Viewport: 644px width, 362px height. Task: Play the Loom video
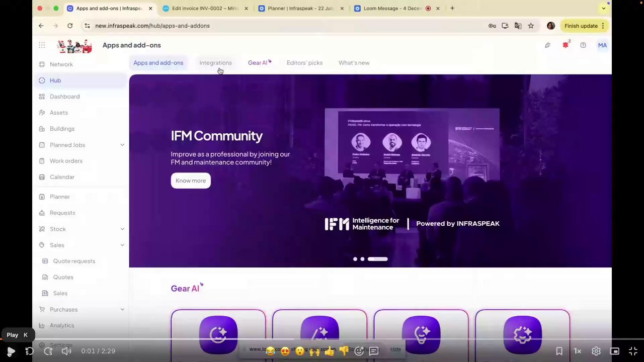pyautogui.click(x=11, y=351)
